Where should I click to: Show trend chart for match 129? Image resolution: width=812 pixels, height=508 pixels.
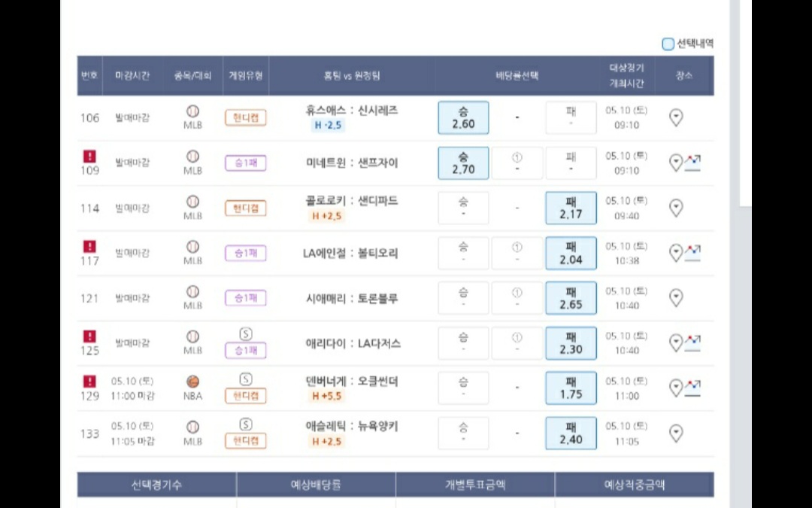coord(692,388)
